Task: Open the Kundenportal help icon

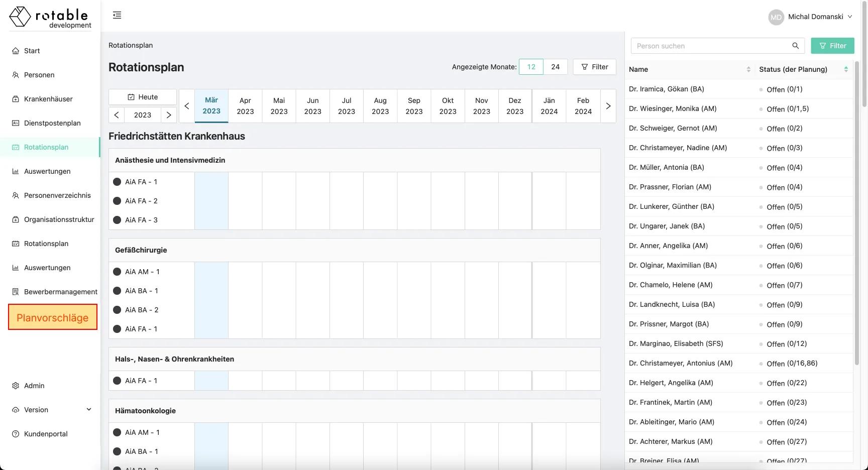Action: pyautogui.click(x=16, y=434)
